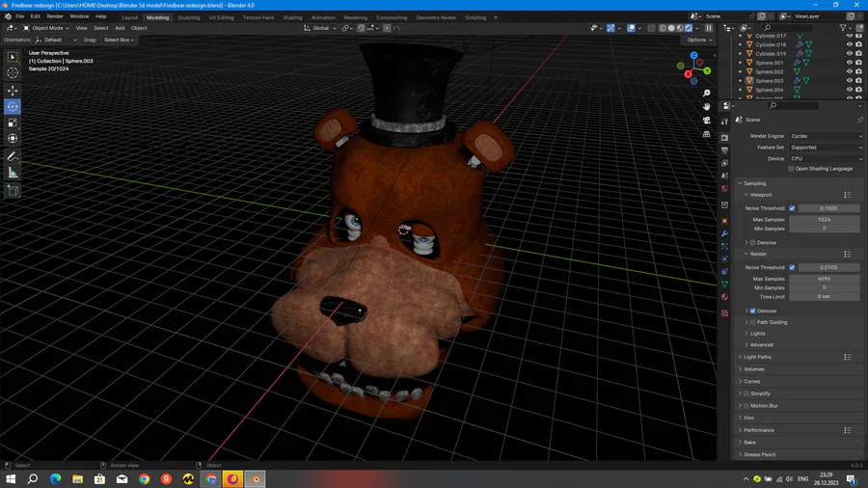Switch to solid viewport shading

671,28
